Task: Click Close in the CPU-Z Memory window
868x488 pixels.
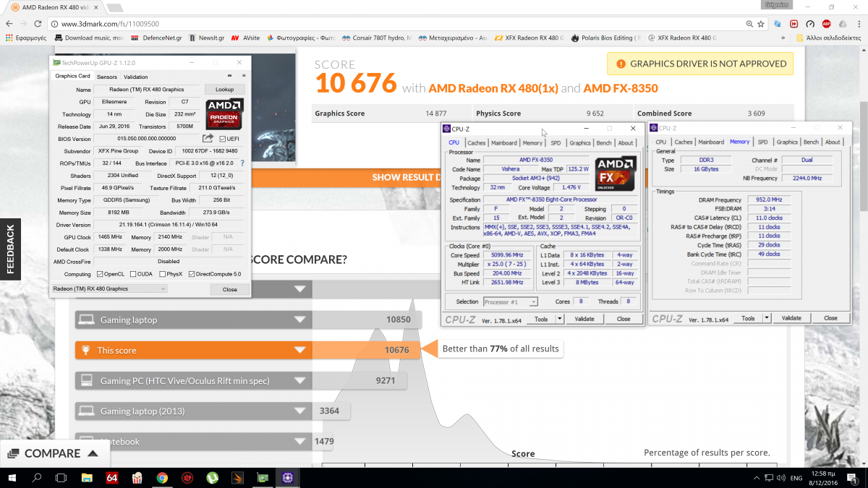Action: pos(830,318)
